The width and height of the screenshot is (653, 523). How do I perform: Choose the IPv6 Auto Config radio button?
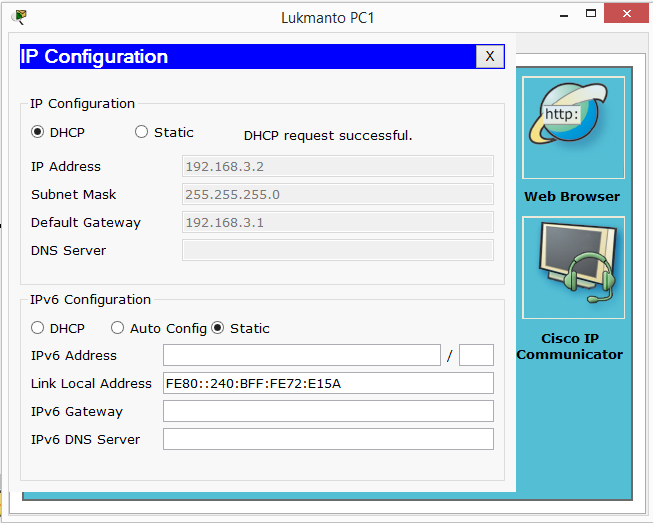117,328
